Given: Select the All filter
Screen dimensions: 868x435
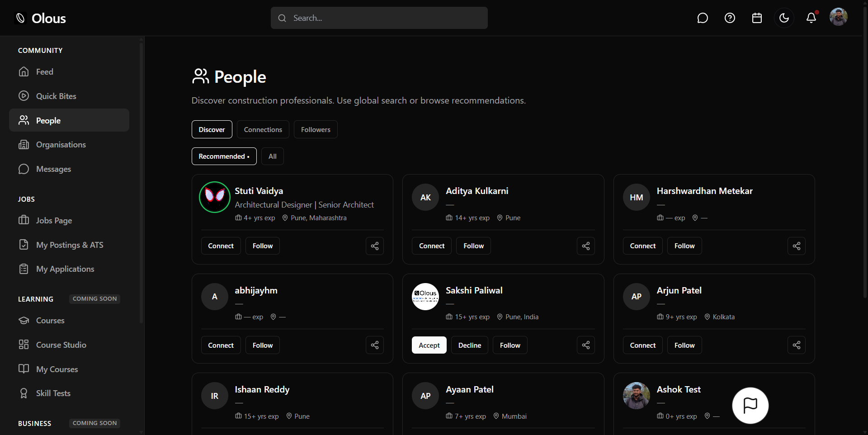Looking at the screenshot, I should tap(272, 156).
